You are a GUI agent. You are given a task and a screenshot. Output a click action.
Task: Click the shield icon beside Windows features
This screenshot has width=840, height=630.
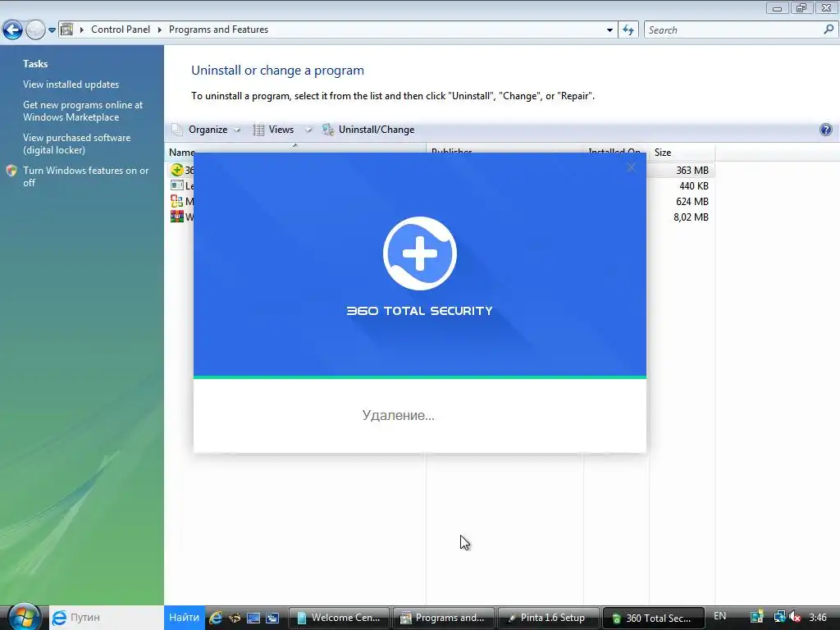coord(11,171)
